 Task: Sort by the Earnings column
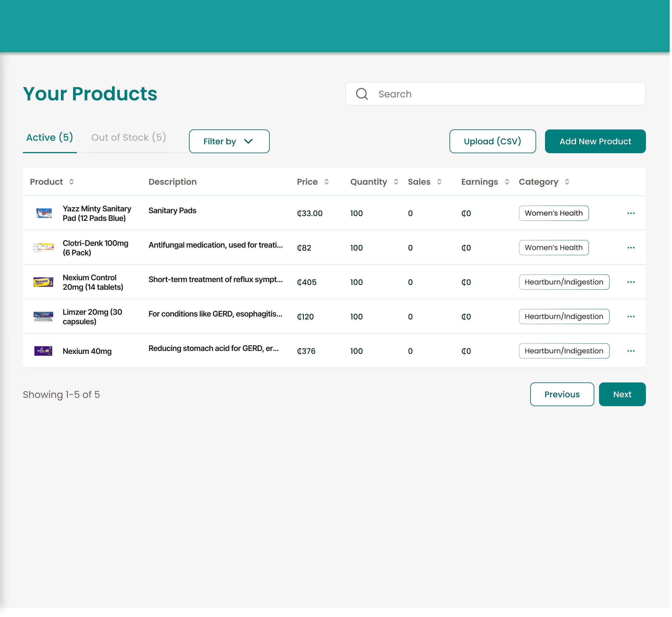click(x=506, y=182)
